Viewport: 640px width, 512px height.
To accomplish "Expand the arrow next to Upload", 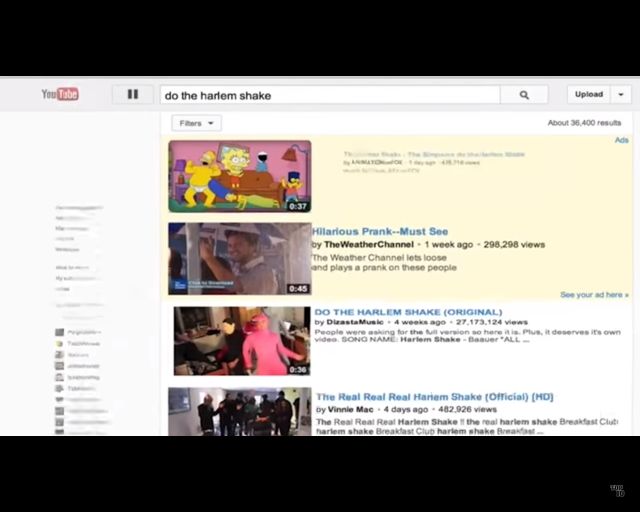I will click(x=621, y=94).
